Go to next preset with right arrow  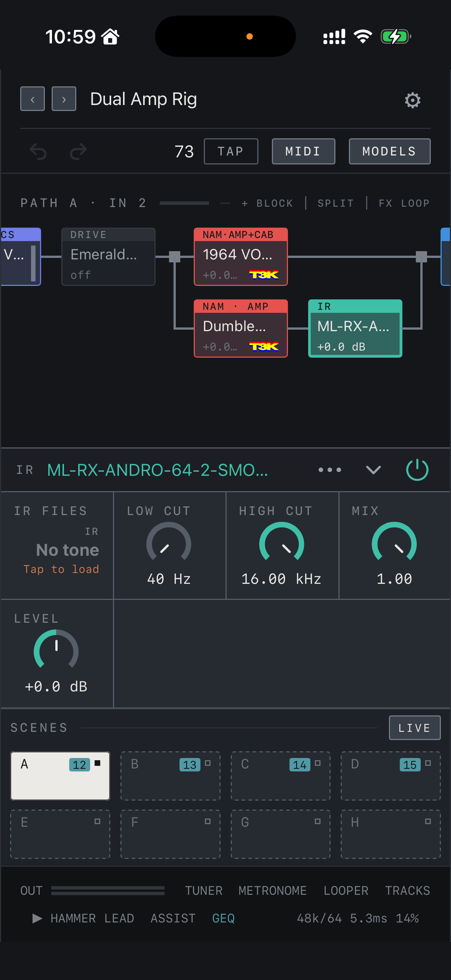(x=64, y=99)
